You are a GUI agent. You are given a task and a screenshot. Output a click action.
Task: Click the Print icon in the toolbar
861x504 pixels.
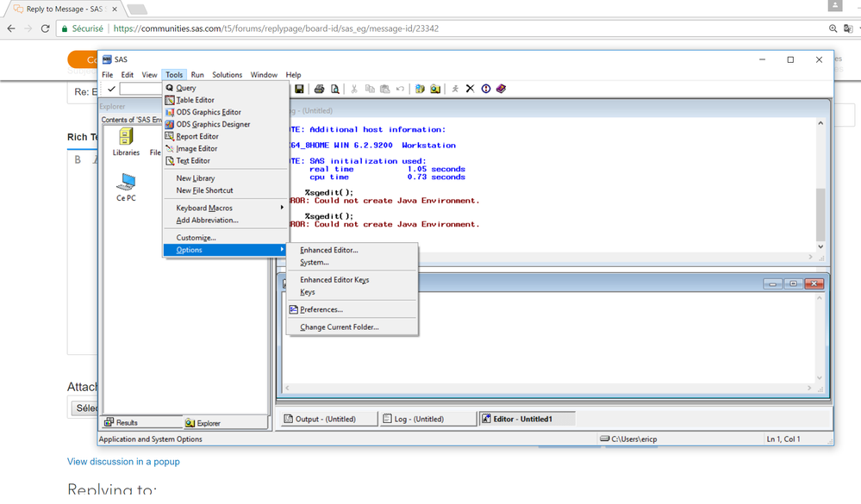pos(319,89)
